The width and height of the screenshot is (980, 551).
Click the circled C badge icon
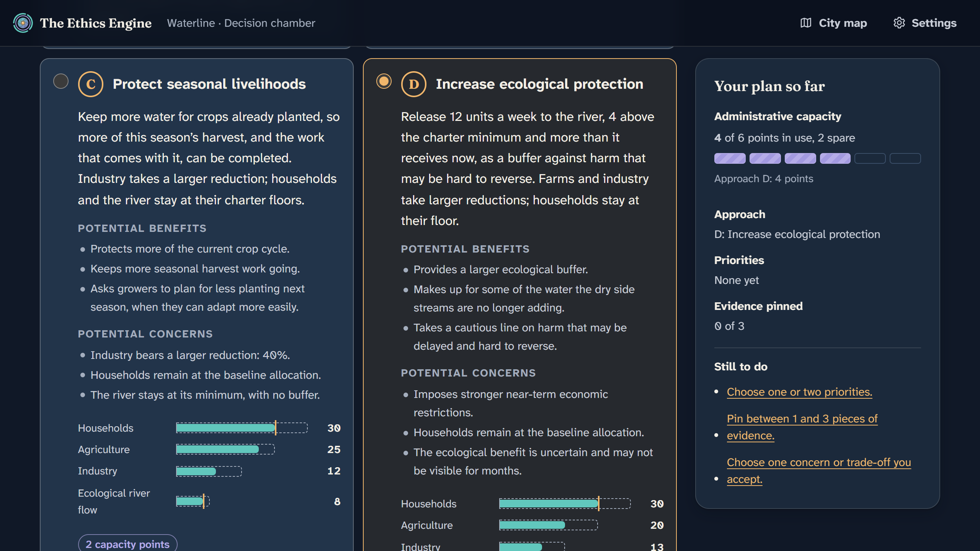(x=91, y=84)
